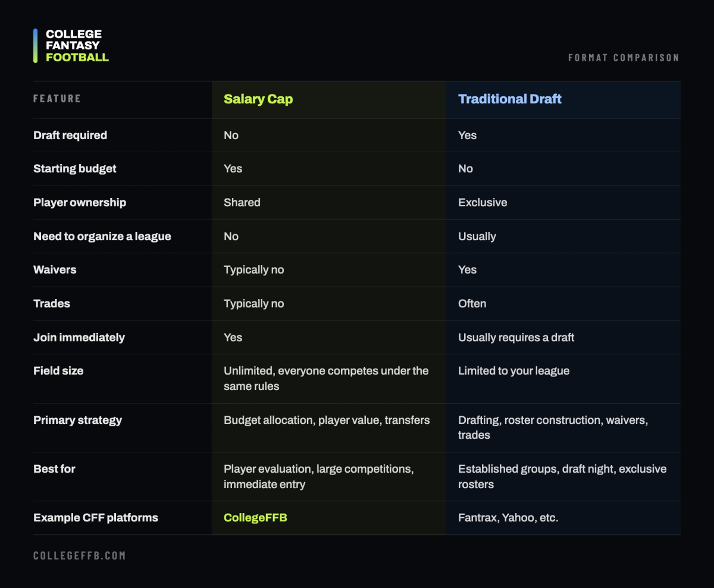Select the Salary Cap column header
Viewport: 714px width, 588px height.
258,99
